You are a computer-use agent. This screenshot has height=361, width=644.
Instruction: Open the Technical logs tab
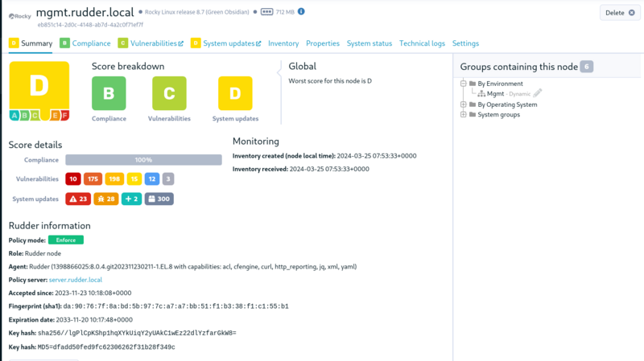coord(422,43)
